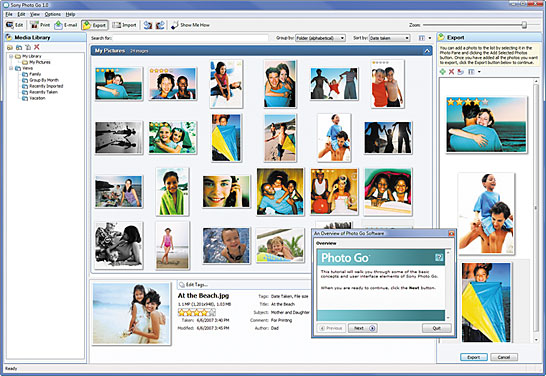Open the File menu
The image size is (546, 376).
tap(9, 14)
